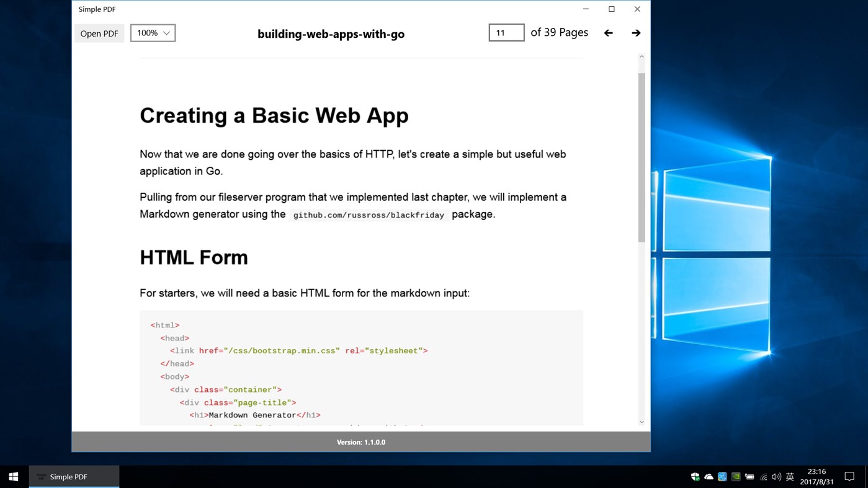The image size is (868, 488).
Task: Click the scrollbar up chevron
Action: click(642, 56)
